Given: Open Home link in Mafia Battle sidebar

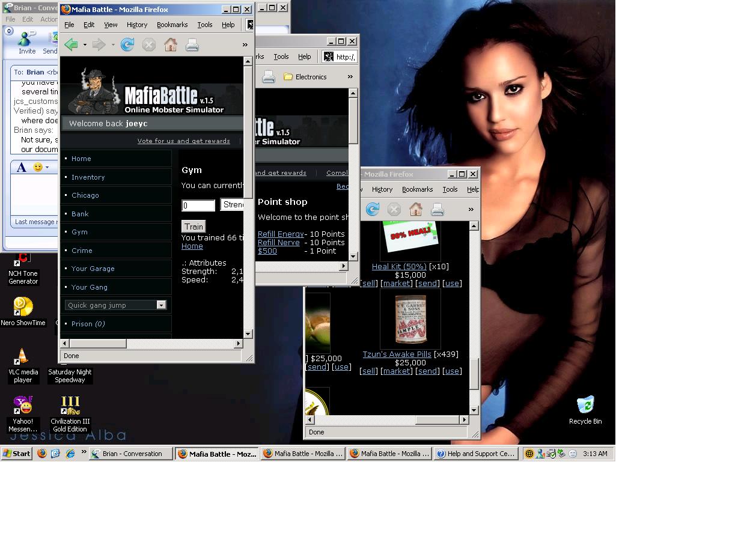Looking at the screenshot, I should pos(81,159).
